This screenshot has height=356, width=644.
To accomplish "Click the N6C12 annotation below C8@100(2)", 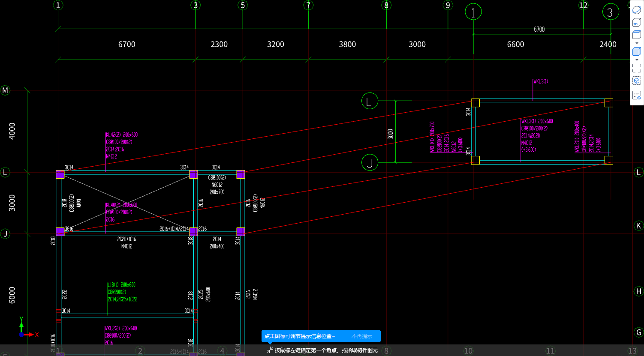I will [217, 185].
